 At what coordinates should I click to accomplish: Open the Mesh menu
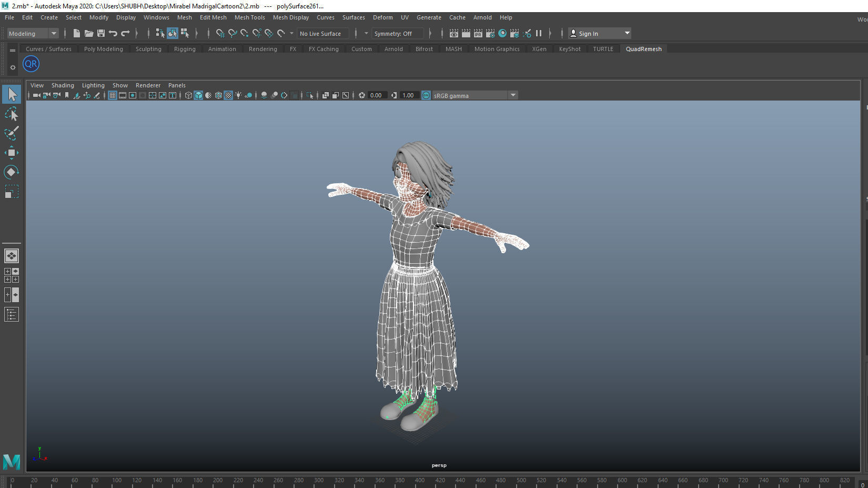(x=185, y=17)
